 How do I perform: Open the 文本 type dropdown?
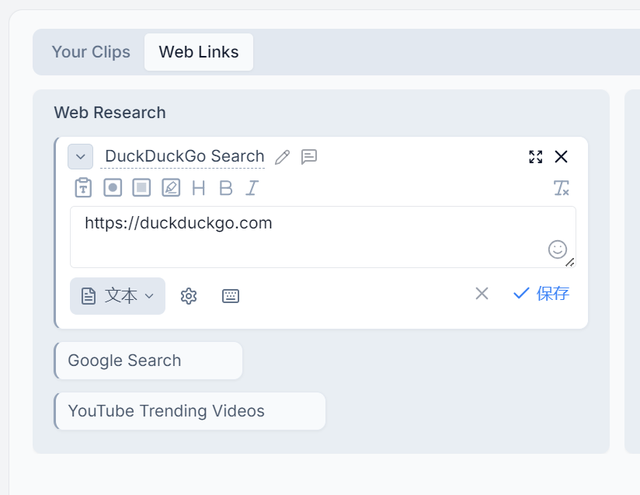[118, 296]
